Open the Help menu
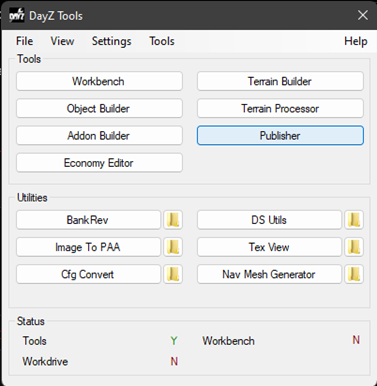The width and height of the screenshot is (377, 386). tap(356, 41)
